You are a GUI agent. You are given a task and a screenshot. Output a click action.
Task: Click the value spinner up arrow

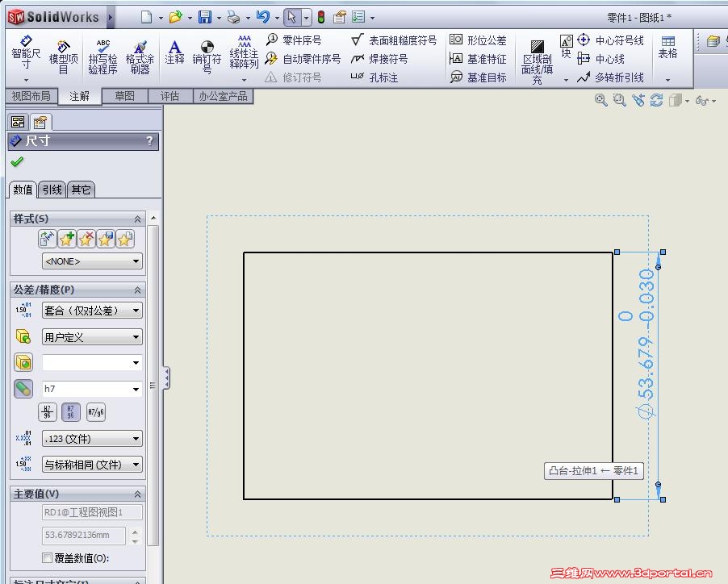coord(135,532)
